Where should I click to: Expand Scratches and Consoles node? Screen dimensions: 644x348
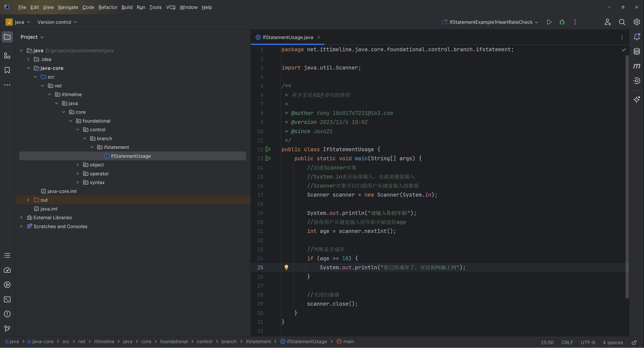click(x=21, y=226)
